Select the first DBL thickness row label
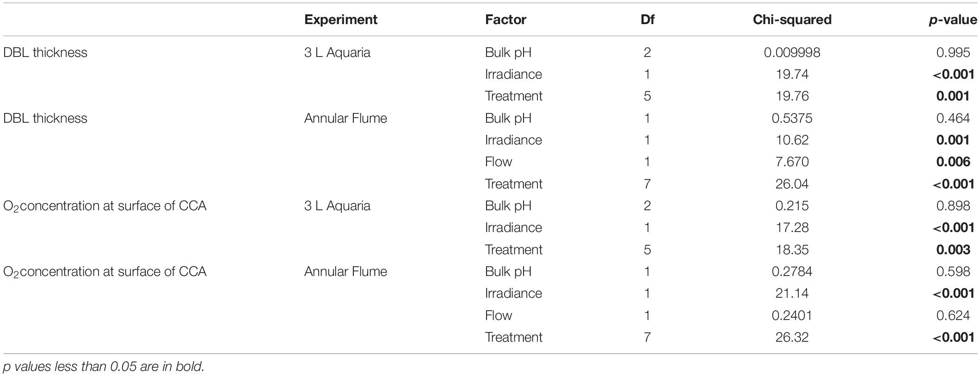The width and height of the screenshot is (980, 376). 45,52
